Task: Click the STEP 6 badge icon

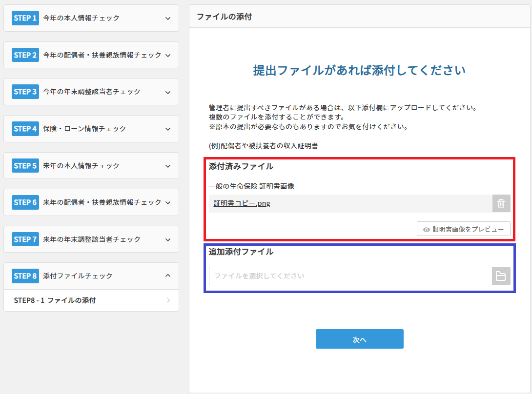Action: point(25,202)
